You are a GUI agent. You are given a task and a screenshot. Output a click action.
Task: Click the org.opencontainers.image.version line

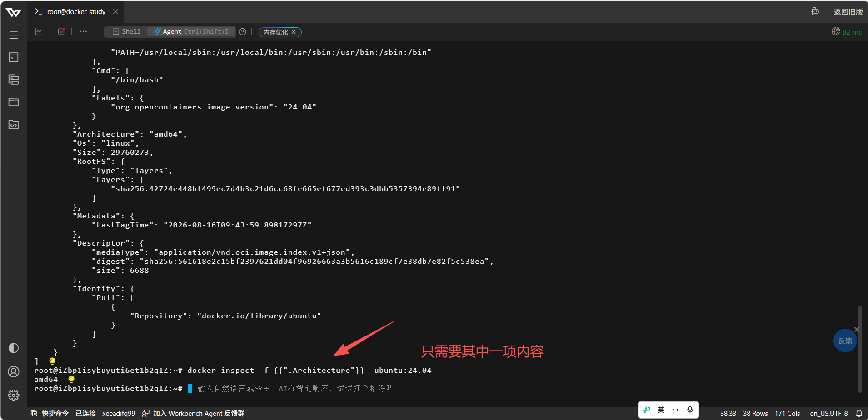click(214, 107)
